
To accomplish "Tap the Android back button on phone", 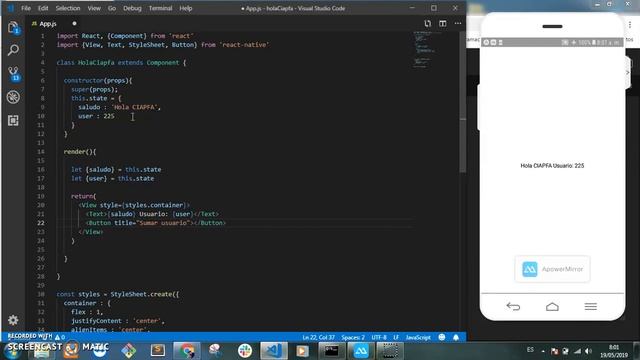I will (x=513, y=307).
